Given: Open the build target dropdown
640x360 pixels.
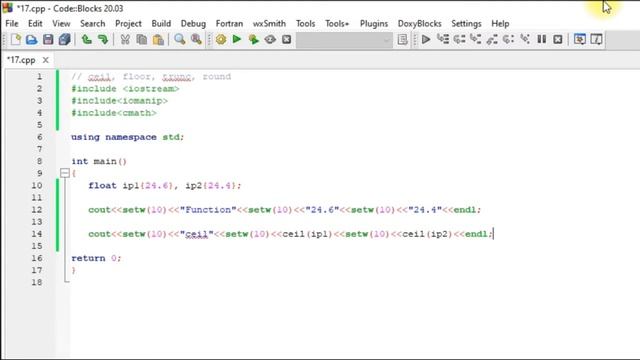Looking at the screenshot, I should pyautogui.click(x=344, y=40).
